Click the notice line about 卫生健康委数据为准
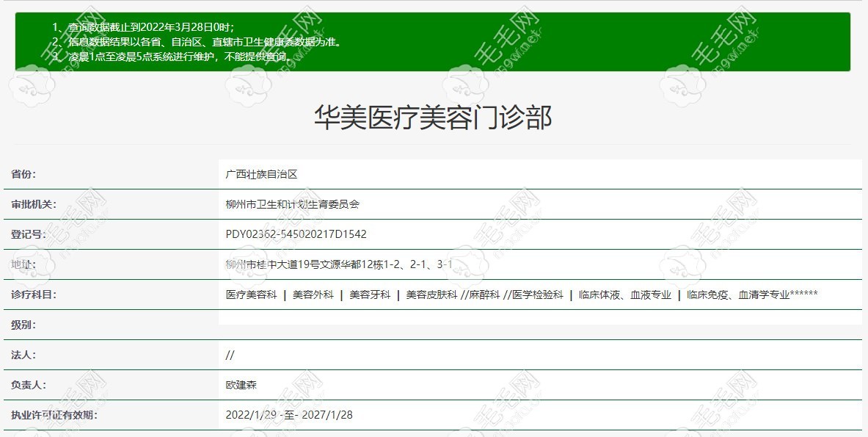 pos(196,42)
